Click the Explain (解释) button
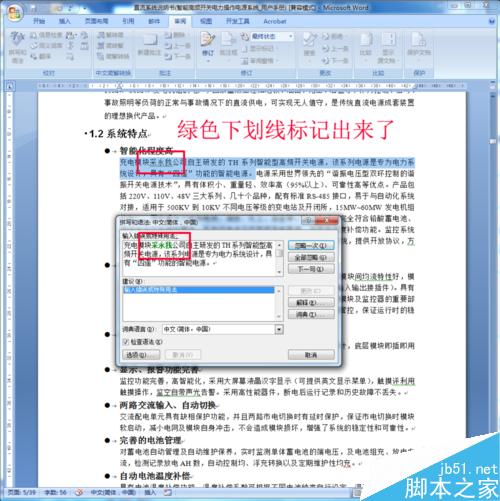This screenshot has width=500, height=501. pyautogui.click(x=311, y=302)
